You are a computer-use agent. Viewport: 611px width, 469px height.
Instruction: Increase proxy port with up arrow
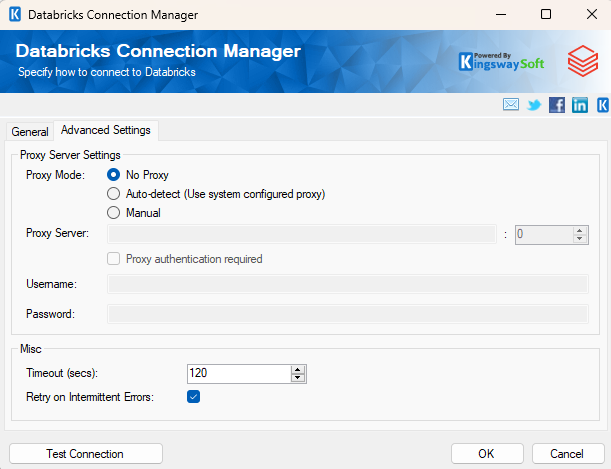580,231
